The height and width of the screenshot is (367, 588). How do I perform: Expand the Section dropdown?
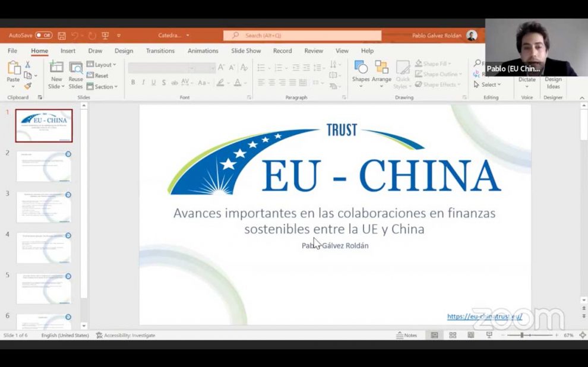point(102,87)
